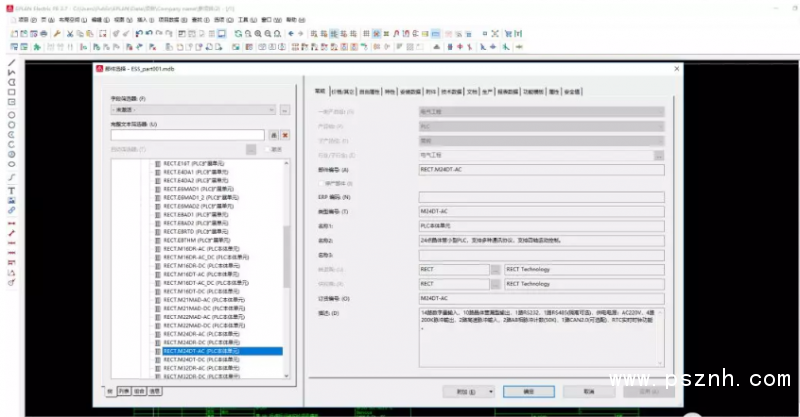Toggle the checkbox right of the disabled filter dropdown
This screenshot has height=417, width=800.
pyautogui.click(x=267, y=149)
